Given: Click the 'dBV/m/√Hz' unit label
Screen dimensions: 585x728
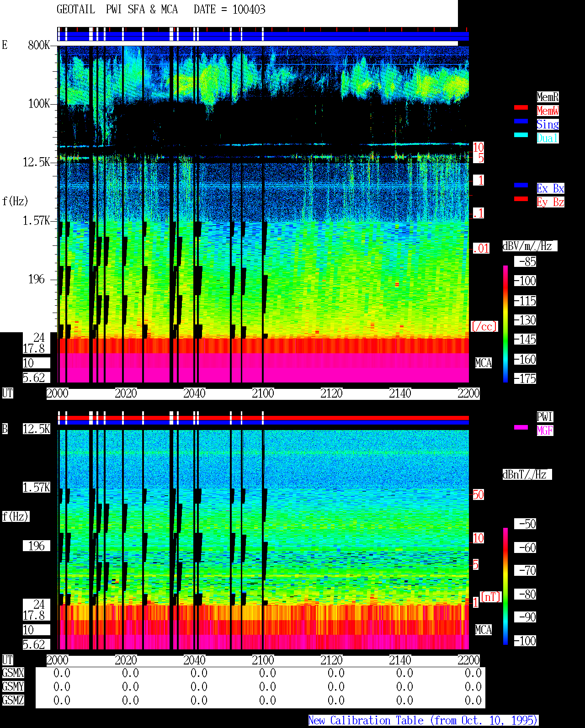Looking at the screenshot, I should tap(530, 246).
